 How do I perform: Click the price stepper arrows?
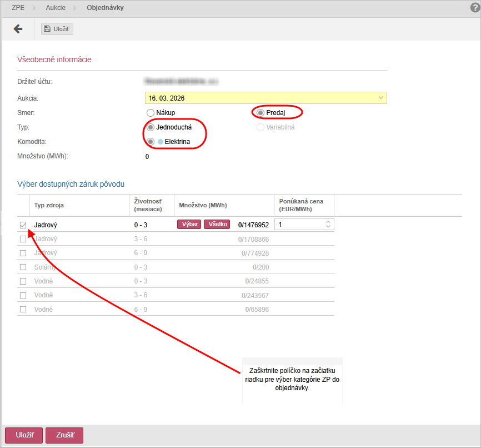[328, 225]
